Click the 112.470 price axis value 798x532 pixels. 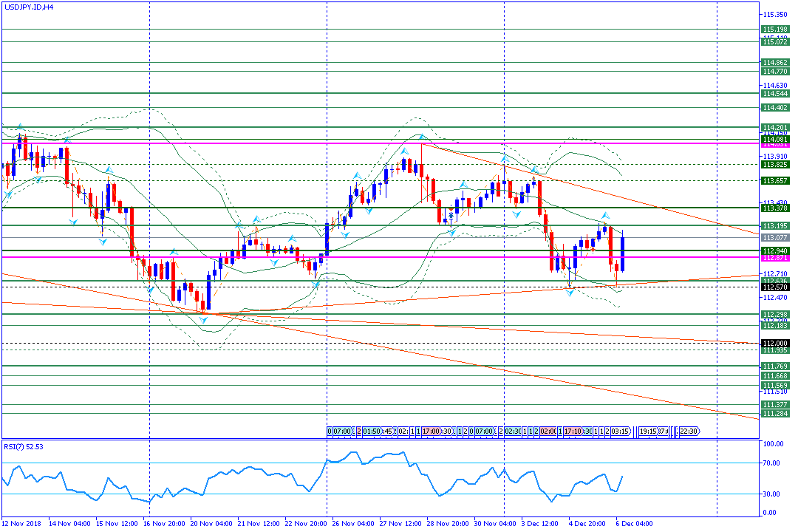[776, 297]
